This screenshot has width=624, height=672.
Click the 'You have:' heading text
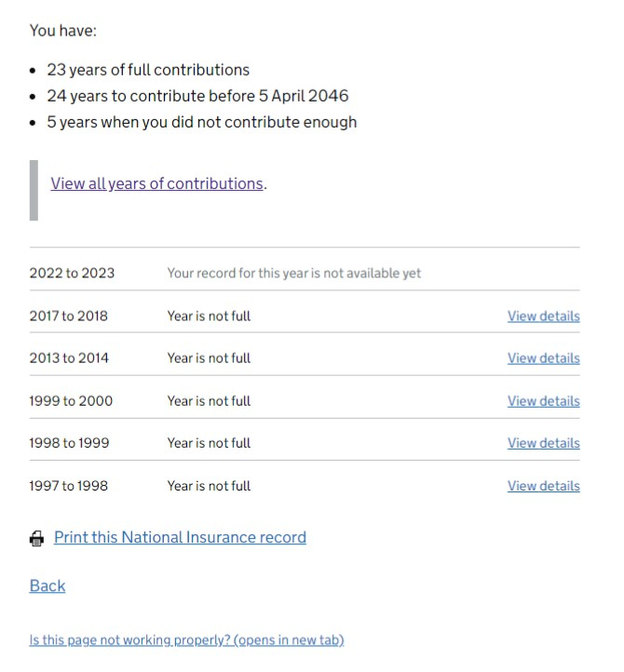(x=63, y=31)
